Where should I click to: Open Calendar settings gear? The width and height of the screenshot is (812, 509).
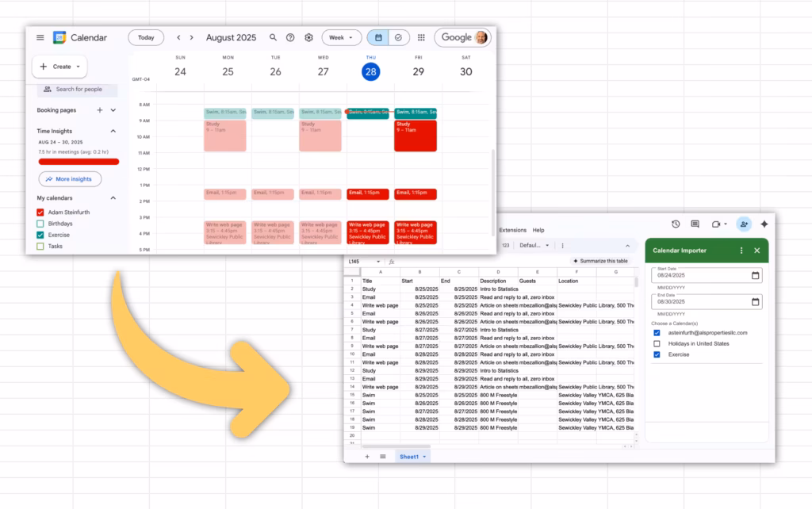[x=308, y=37]
